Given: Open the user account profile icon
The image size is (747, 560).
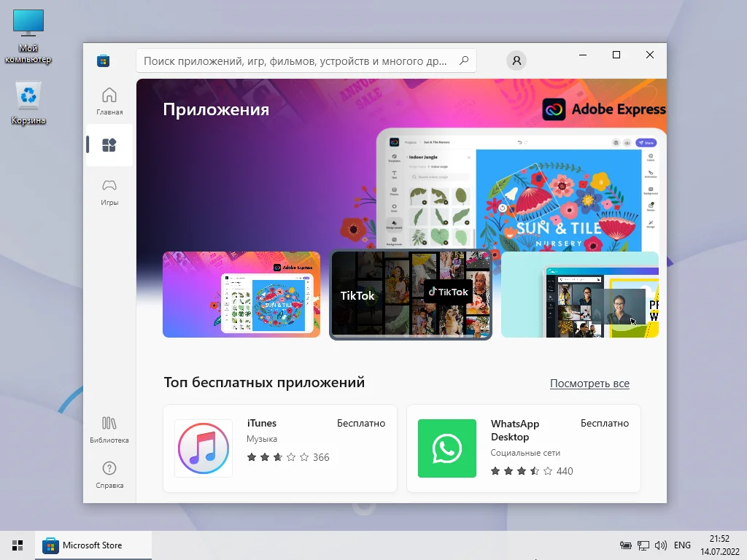Looking at the screenshot, I should click(x=516, y=61).
